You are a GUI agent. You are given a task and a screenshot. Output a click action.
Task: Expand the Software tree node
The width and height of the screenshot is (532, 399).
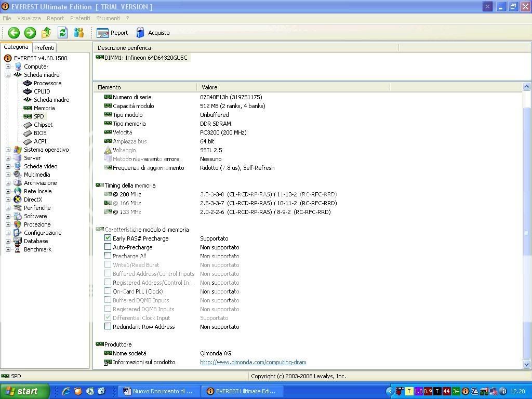coord(8,217)
